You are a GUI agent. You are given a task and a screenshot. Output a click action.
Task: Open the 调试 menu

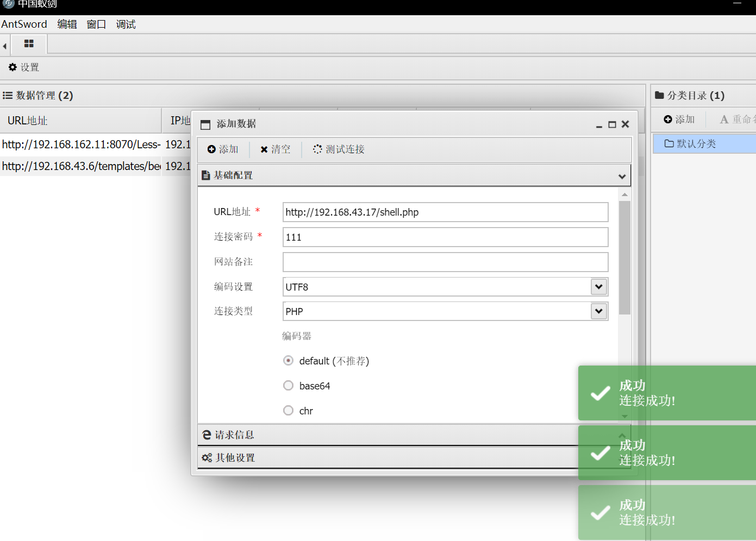point(126,24)
